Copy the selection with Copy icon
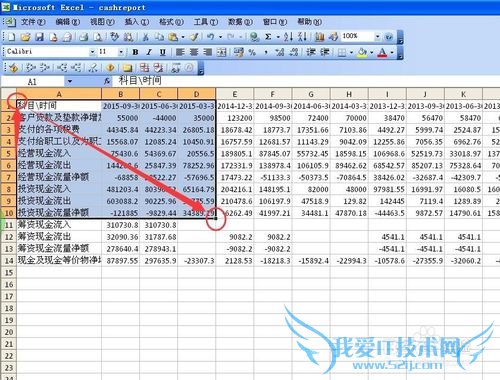 point(159,37)
